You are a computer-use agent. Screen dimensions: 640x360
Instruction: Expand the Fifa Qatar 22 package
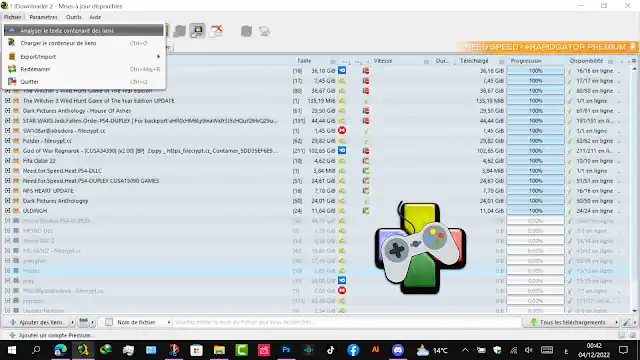[x=7, y=160]
